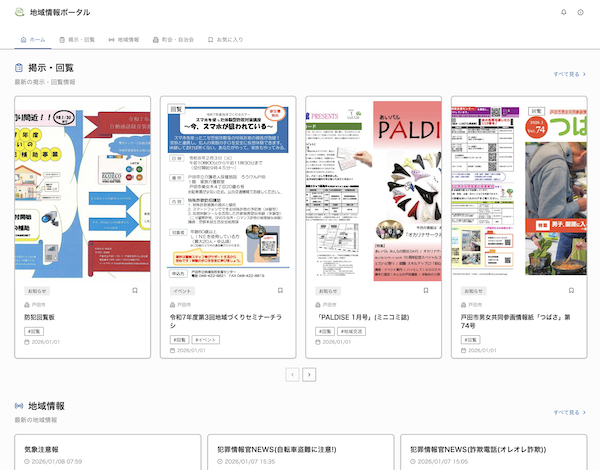
Task: Click clock icon on 気象注意報 card
Action: click(27, 462)
